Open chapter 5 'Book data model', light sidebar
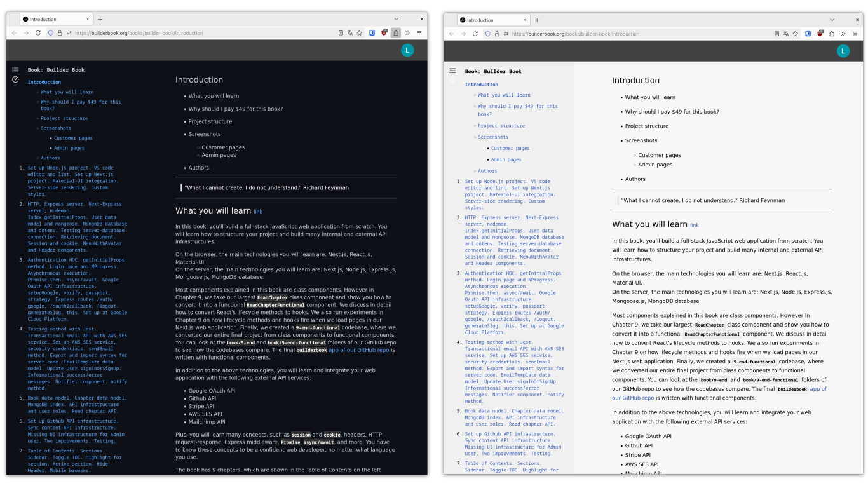 [x=514, y=417]
